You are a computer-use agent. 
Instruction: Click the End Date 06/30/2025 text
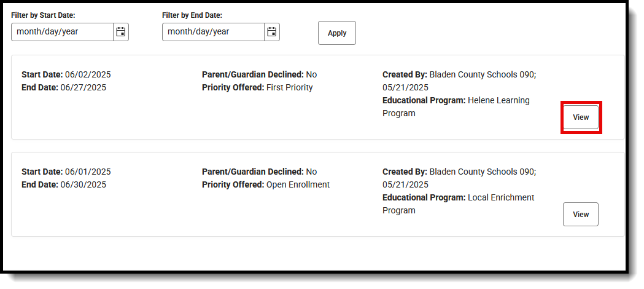pos(64,184)
